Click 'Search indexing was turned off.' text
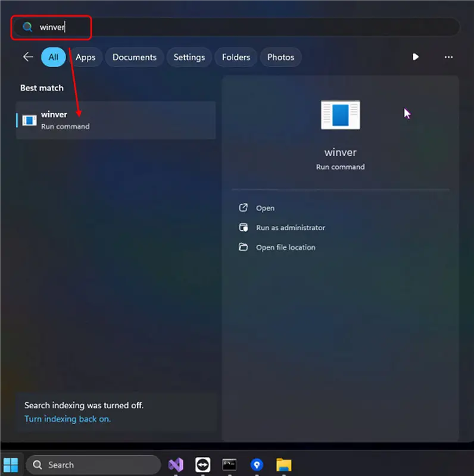474x476 pixels. coord(84,405)
